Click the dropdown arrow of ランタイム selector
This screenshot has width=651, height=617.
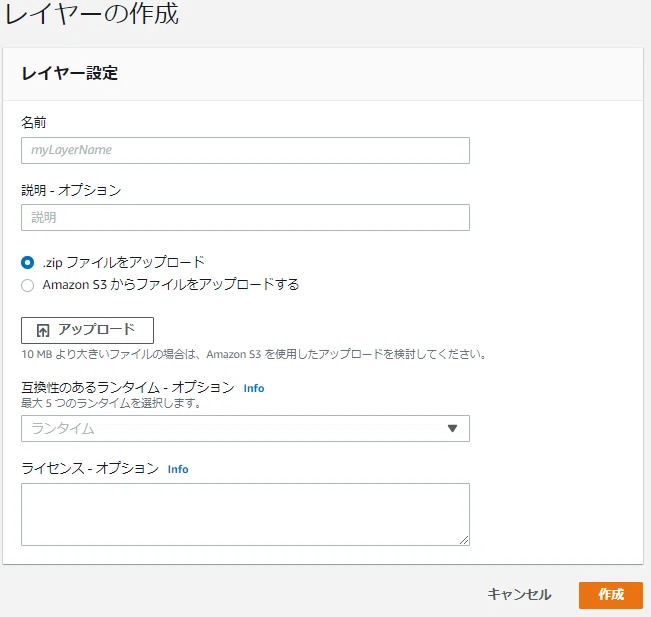tap(453, 428)
